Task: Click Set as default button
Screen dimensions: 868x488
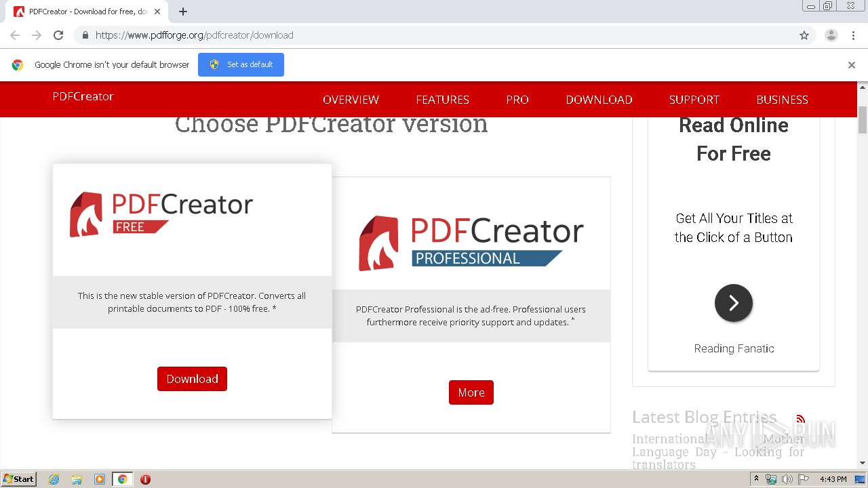Action: (x=241, y=64)
